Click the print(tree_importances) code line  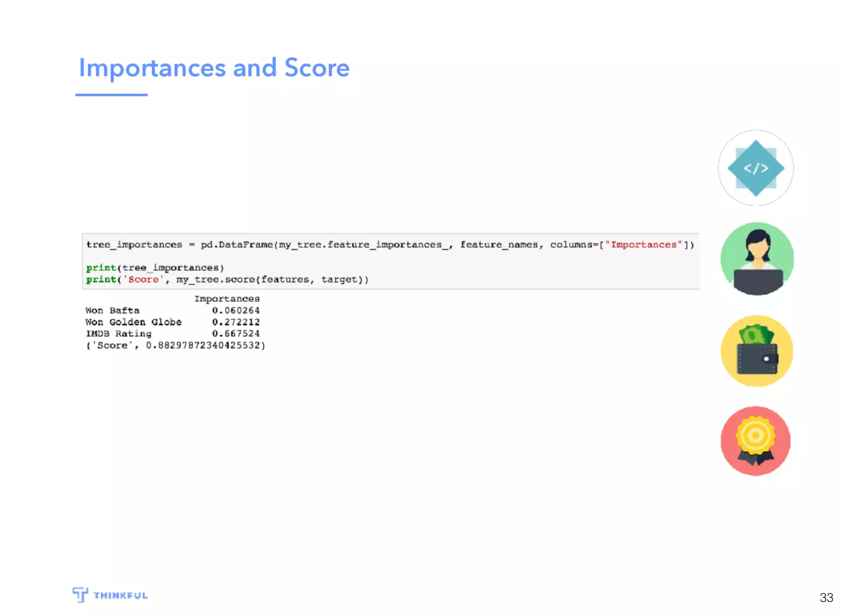pyautogui.click(x=155, y=268)
